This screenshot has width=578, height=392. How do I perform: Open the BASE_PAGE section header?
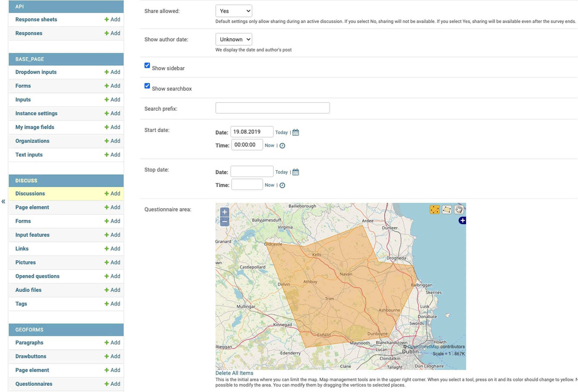66,59
